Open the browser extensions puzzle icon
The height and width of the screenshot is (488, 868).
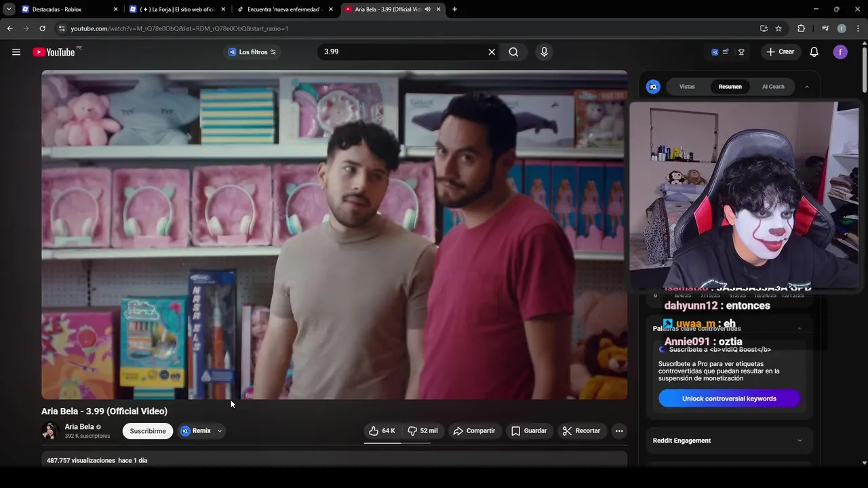tap(802, 28)
